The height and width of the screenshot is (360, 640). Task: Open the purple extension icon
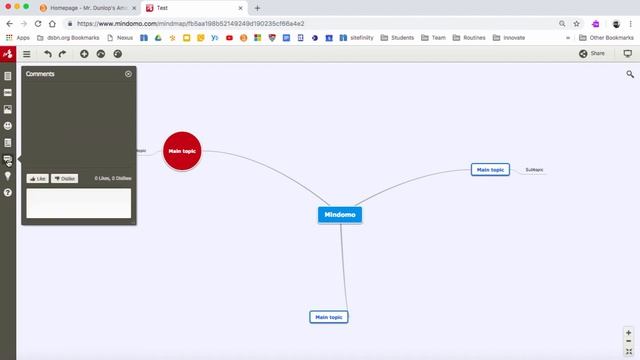596,24
